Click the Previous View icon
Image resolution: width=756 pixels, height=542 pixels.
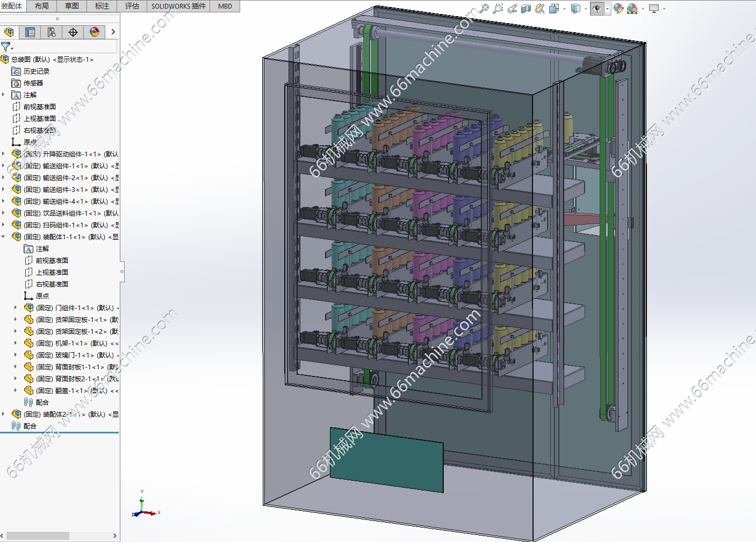point(512,8)
